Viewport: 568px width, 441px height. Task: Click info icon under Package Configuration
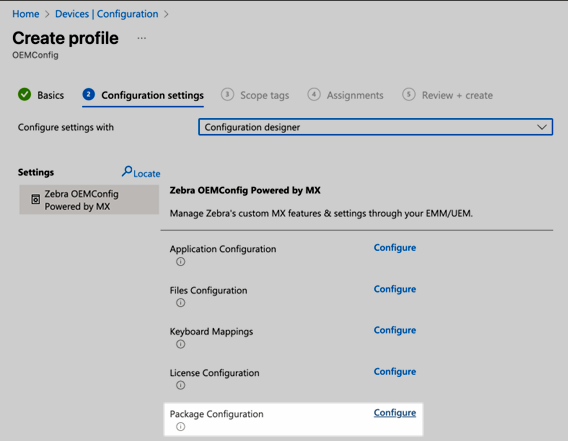180,427
